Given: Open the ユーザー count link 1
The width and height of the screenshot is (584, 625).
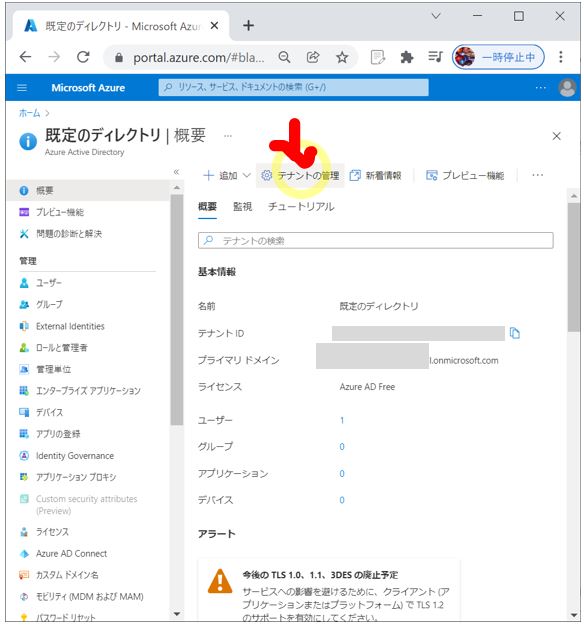Looking at the screenshot, I should click(342, 420).
